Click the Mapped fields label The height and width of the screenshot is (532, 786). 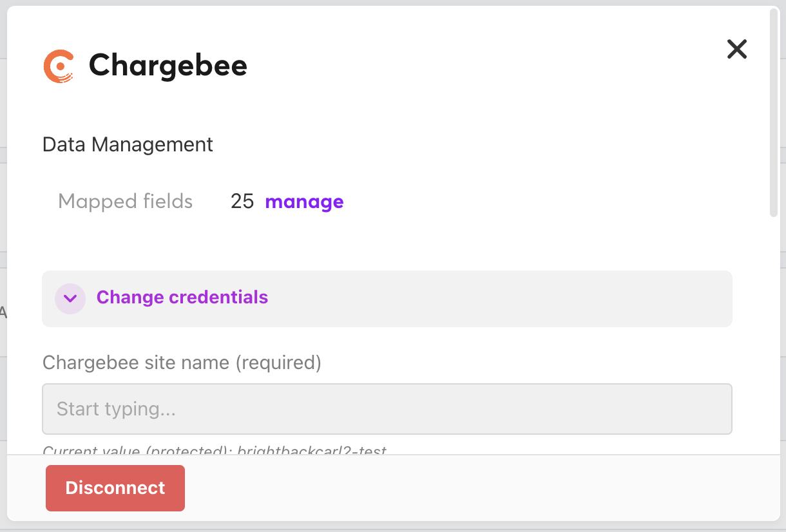click(x=125, y=202)
